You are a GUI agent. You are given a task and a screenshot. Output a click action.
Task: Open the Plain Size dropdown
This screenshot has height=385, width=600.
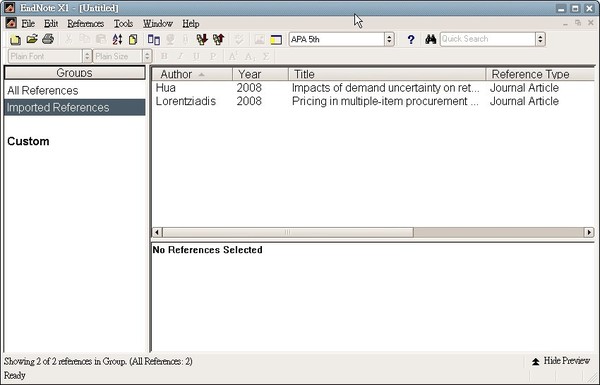147,56
